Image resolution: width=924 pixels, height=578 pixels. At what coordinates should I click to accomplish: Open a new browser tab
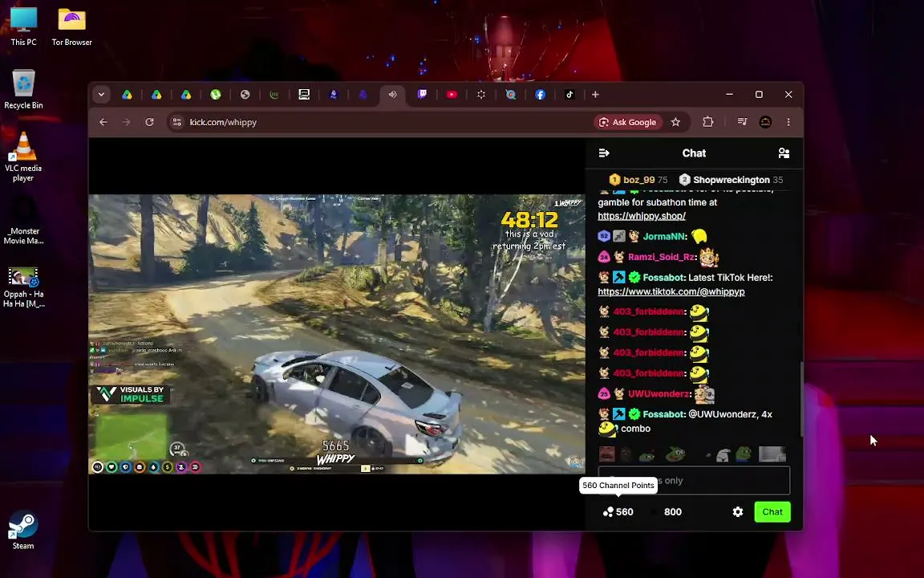tap(595, 95)
